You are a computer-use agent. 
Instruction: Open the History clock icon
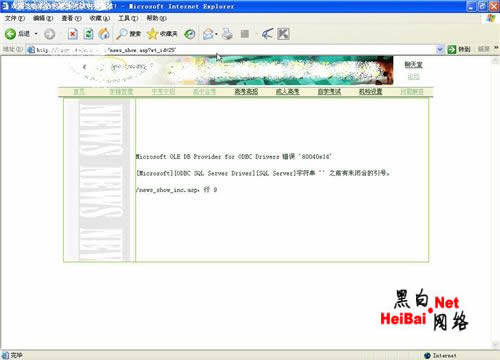pos(190,34)
